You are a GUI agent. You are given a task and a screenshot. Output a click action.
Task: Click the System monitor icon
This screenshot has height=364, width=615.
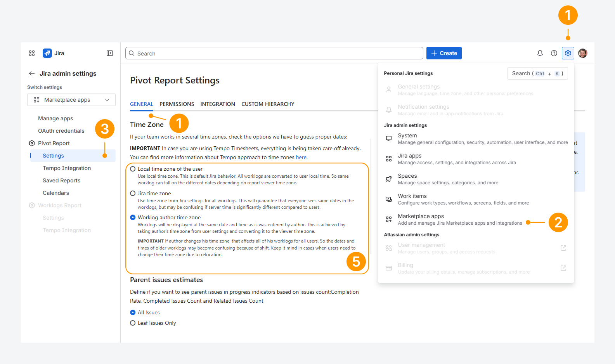[x=389, y=139]
